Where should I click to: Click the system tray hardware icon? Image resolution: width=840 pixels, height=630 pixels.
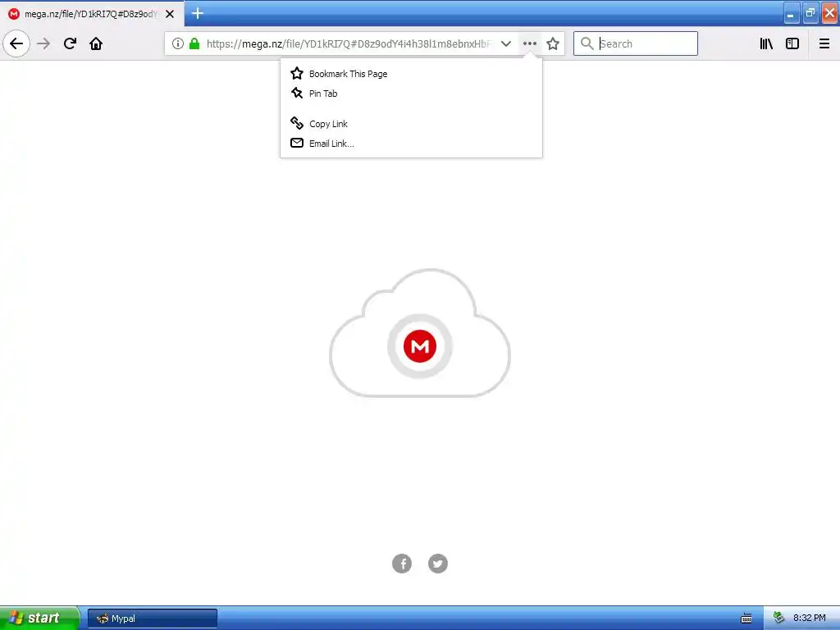(x=779, y=618)
